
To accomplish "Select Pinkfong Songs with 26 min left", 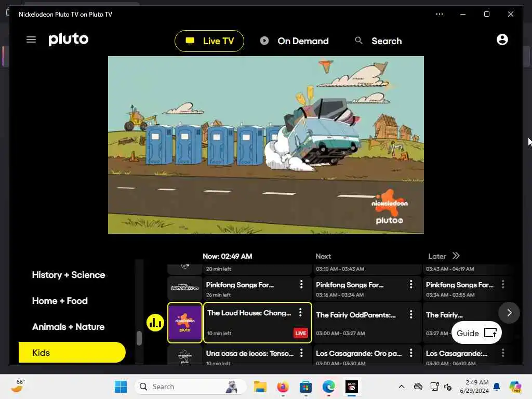I will pyautogui.click(x=258, y=288).
